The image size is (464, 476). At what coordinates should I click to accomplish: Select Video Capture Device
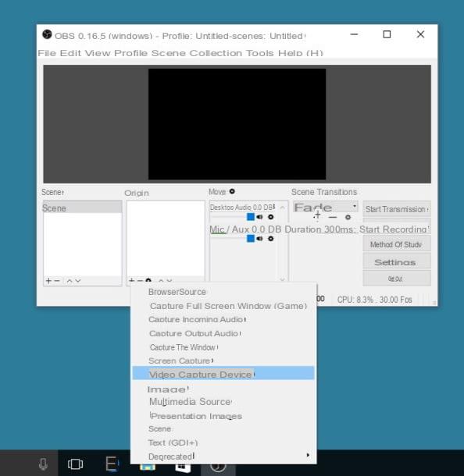point(223,373)
